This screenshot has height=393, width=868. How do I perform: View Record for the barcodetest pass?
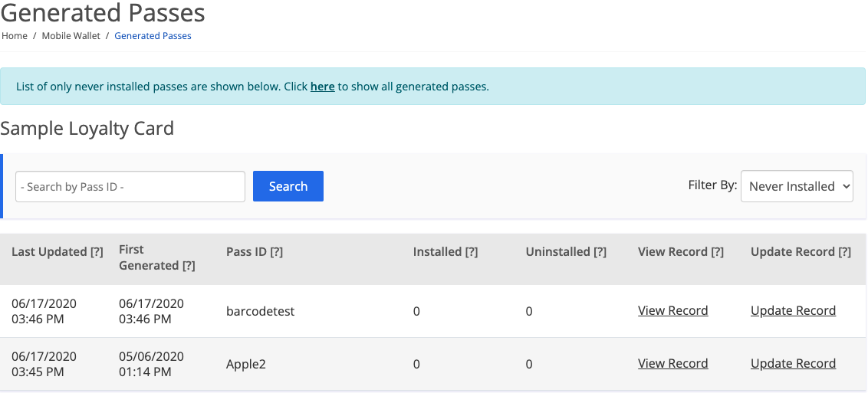coord(672,311)
